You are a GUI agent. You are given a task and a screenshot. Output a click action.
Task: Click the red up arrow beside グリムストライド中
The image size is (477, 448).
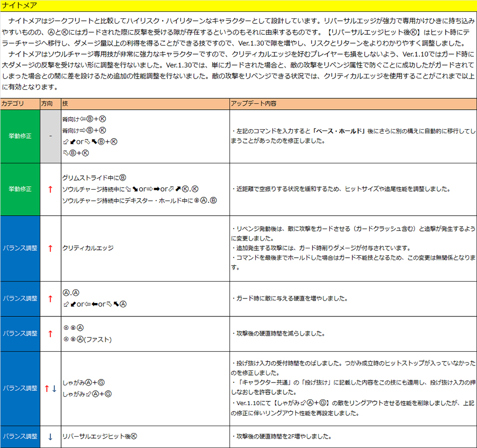(x=50, y=189)
